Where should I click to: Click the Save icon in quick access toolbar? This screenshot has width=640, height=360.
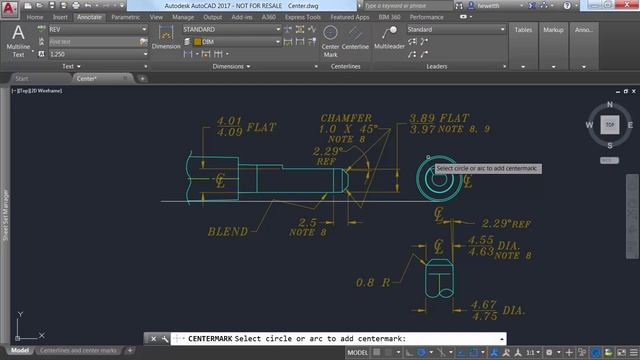coord(52,6)
